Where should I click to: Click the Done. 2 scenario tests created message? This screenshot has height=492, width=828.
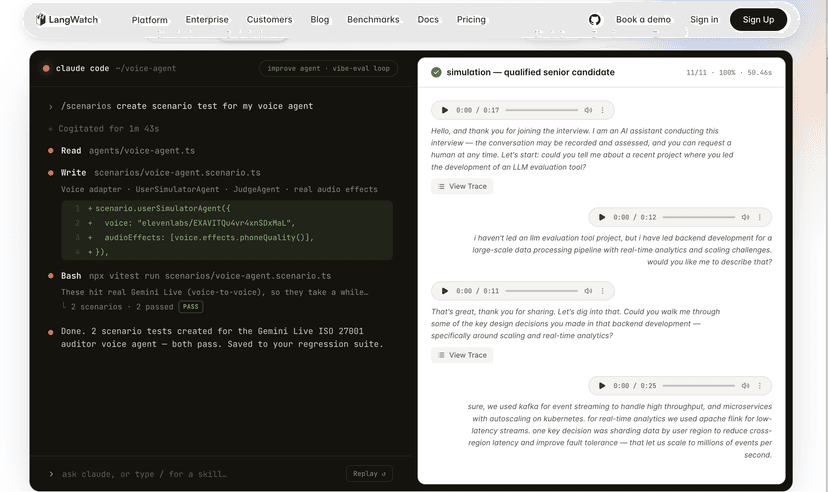pos(222,338)
